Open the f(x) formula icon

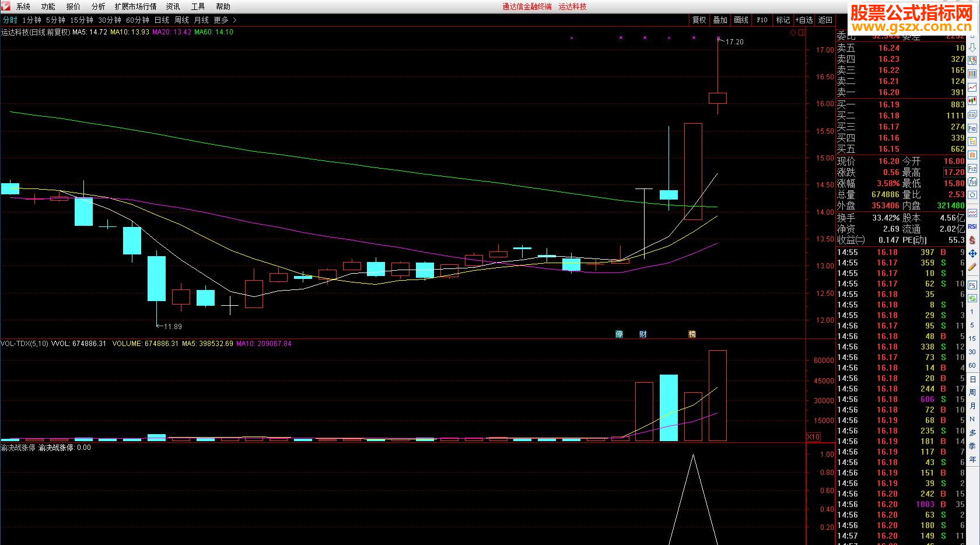[x=972, y=181]
